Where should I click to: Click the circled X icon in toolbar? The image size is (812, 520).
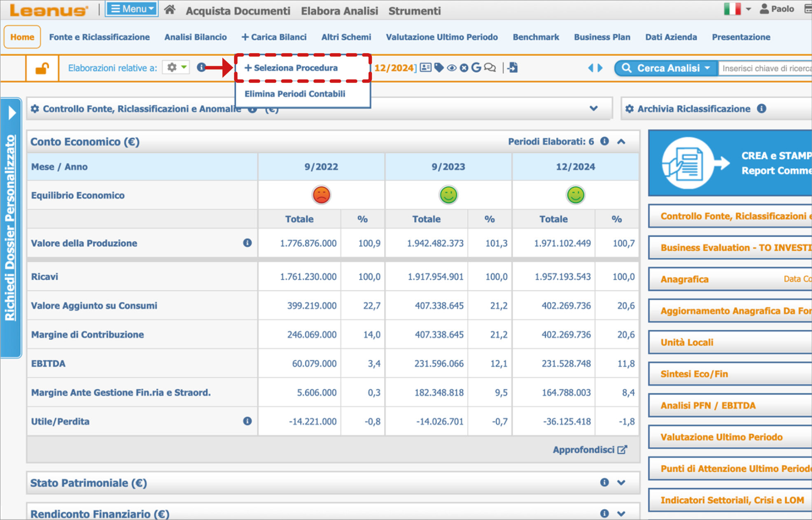pyautogui.click(x=464, y=68)
